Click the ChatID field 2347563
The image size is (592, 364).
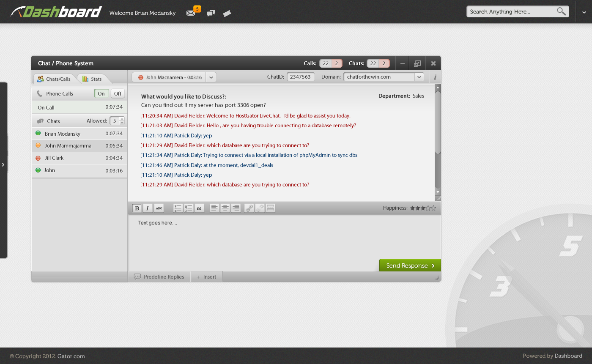pyautogui.click(x=300, y=77)
